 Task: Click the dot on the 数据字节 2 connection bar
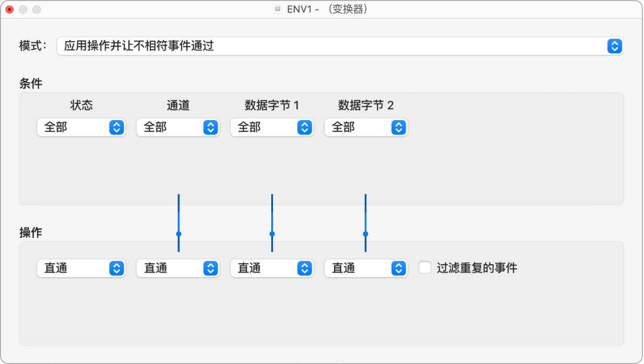pos(366,233)
